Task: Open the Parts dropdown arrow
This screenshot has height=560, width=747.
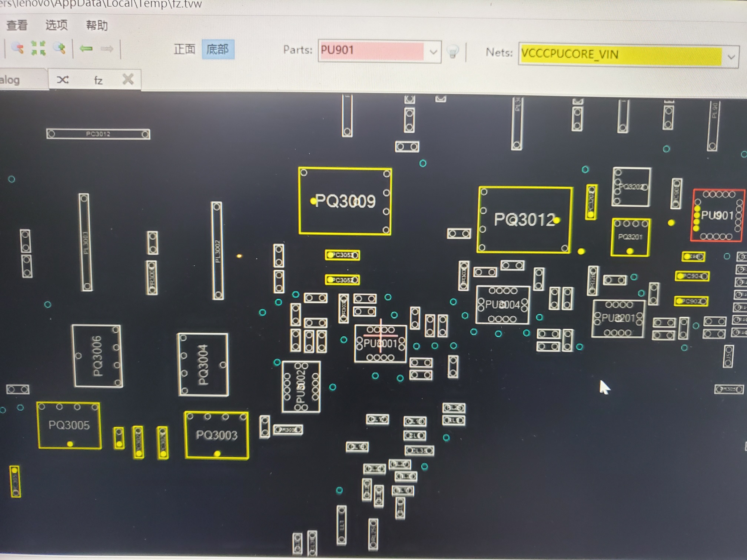Action: (433, 52)
